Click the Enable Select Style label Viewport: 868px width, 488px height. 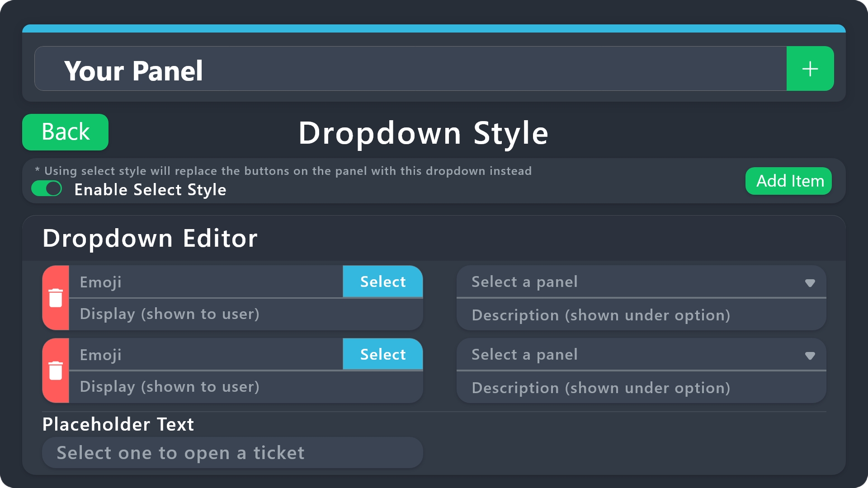[x=150, y=190]
